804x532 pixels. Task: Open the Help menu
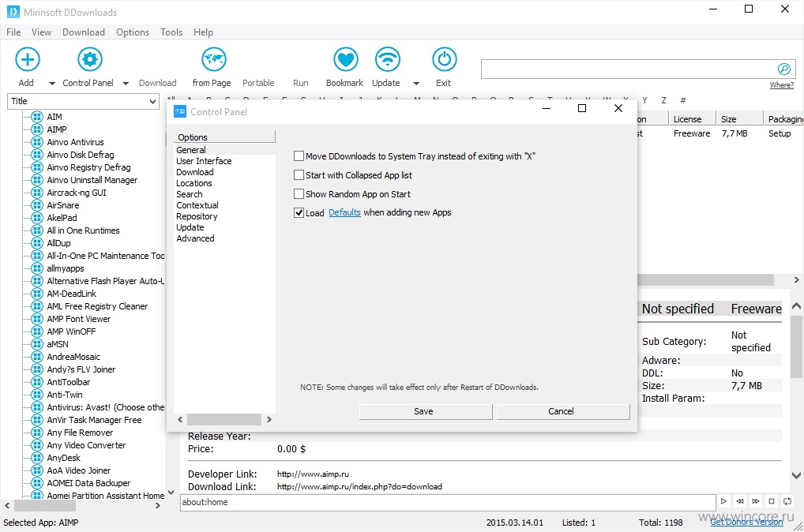point(203,32)
